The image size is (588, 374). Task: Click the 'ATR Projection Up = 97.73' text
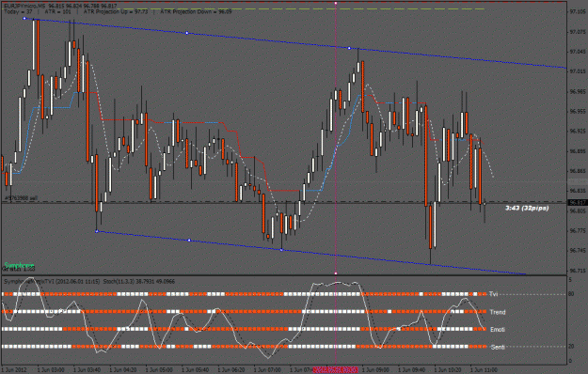click(116, 11)
